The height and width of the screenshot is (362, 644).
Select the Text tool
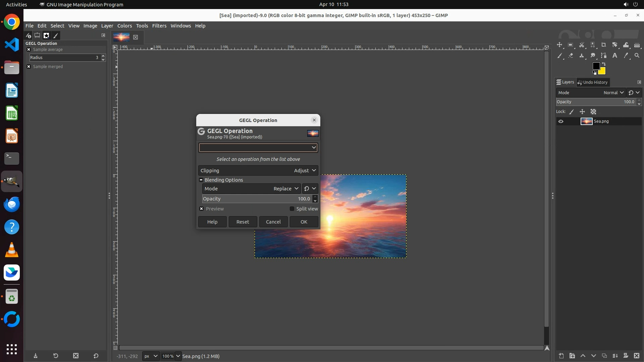pos(615,56)
